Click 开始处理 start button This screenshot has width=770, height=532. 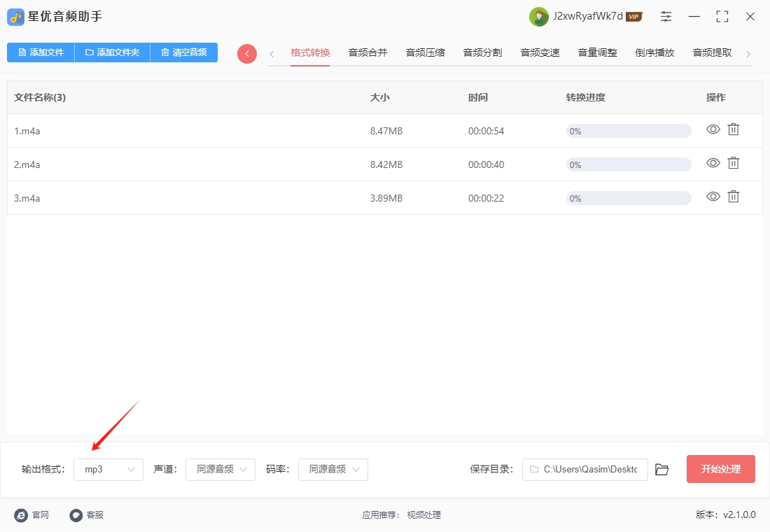[x=720, y=469]
